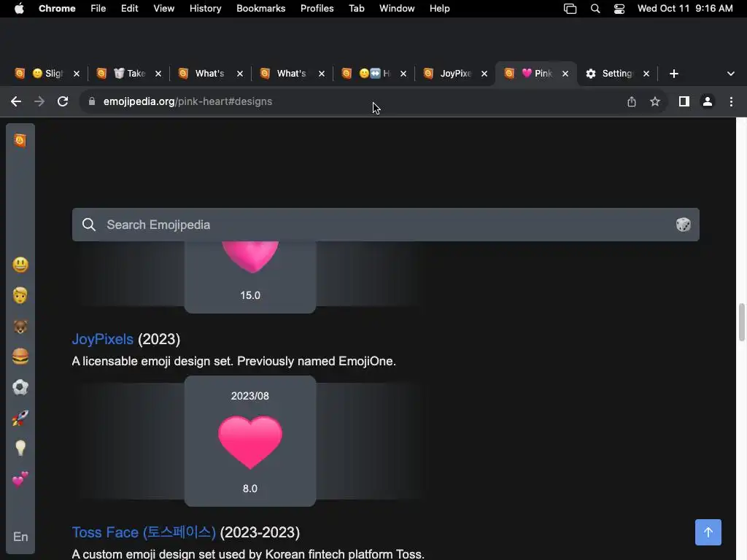Screen dimensions: 747x560
Task: Switch to the second What's tab
Action: (x=292, y=74)
